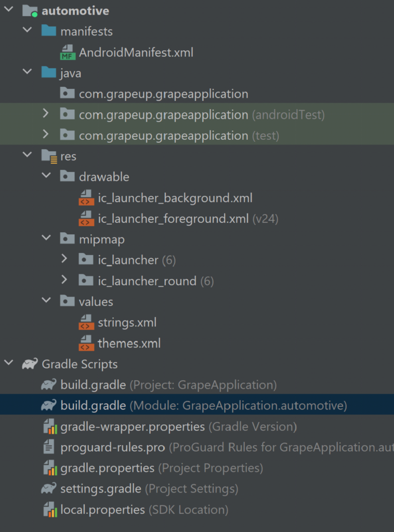Select the ic_launcher (6) entry
The height and width of the screenshot is (532, 394).
(137, 260)
